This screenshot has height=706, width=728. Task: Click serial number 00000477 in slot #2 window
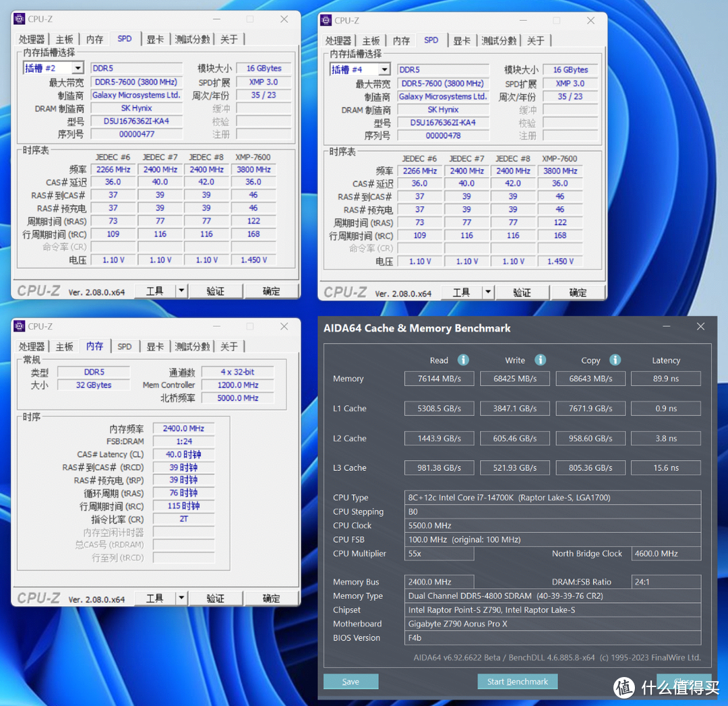point(136,134)
